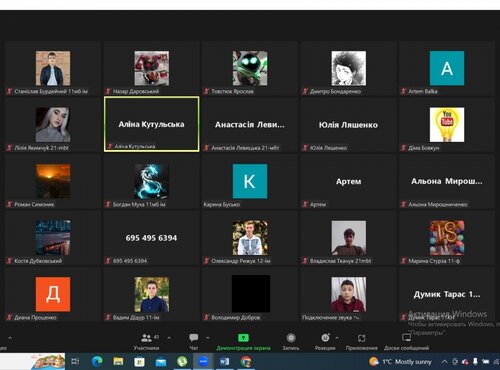
Task: Open Task View on the taskbar
Action: tap(75, 361)
